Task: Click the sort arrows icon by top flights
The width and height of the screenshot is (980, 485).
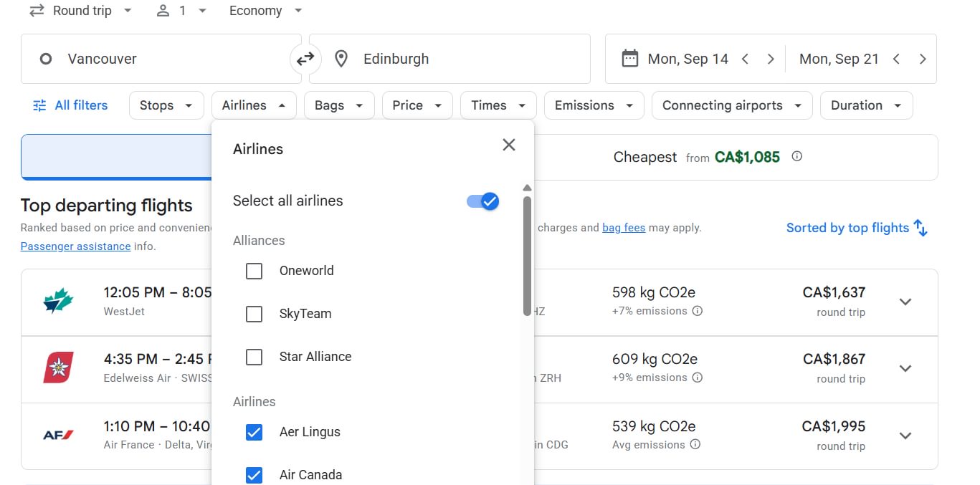Action: (920, 228)
